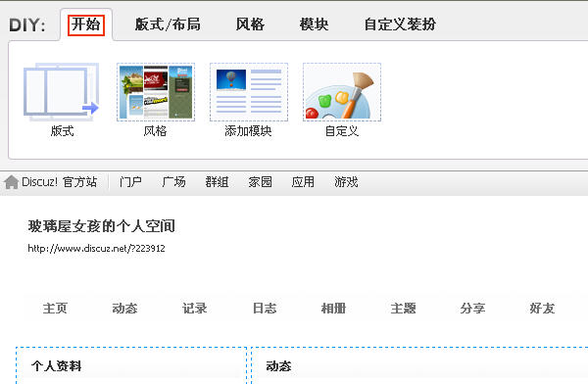Open the 风格 DIY tab
This screenshot has width=588, height=384.
(x=250, y=24)
